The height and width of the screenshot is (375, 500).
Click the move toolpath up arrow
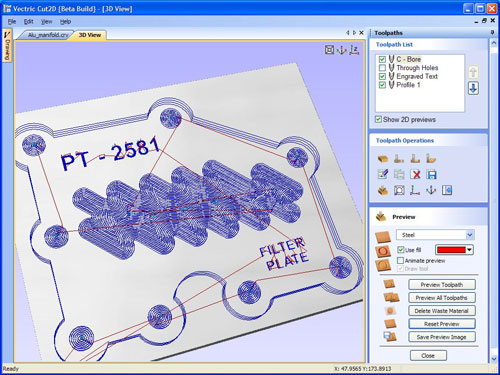473,72
